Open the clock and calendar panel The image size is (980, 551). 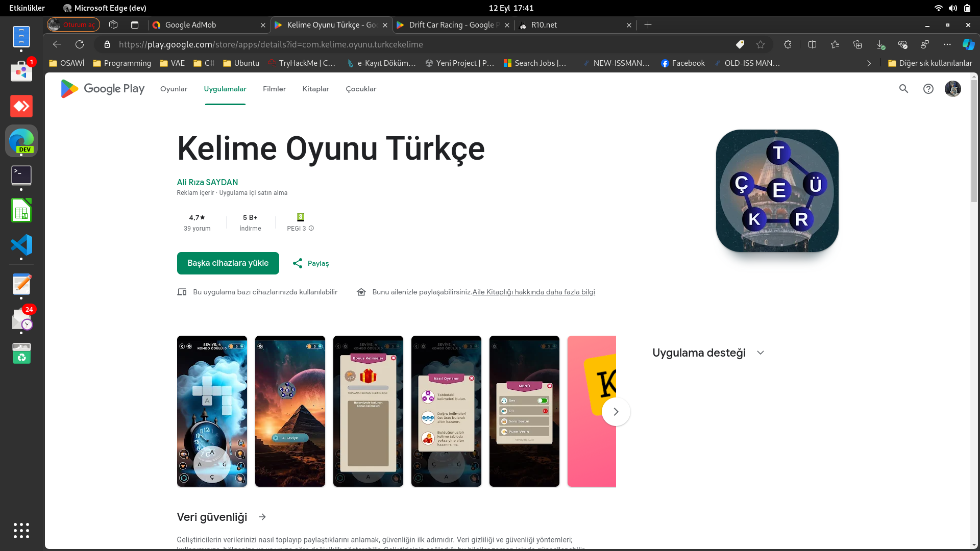point(511,8)
